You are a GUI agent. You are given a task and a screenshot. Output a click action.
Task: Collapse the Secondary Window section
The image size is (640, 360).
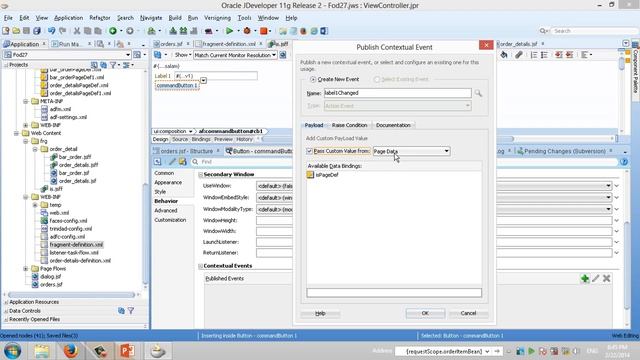coord(200,175)
